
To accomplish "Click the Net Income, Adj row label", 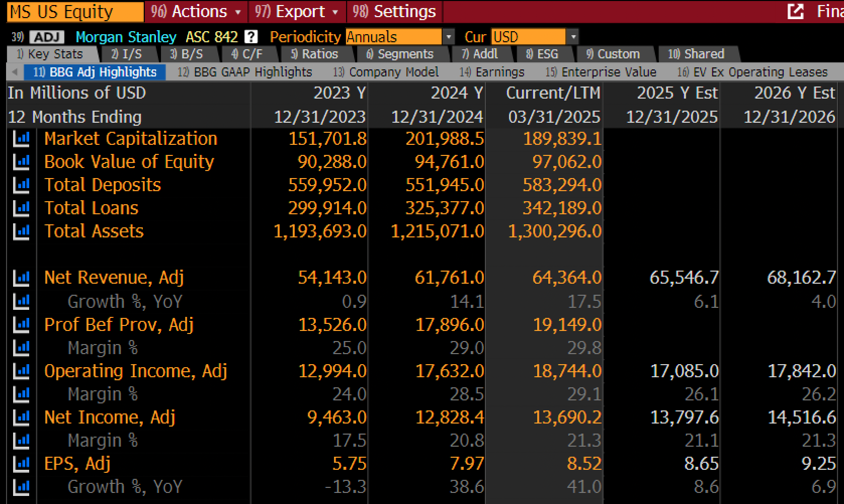I will (x=110, y=417).
